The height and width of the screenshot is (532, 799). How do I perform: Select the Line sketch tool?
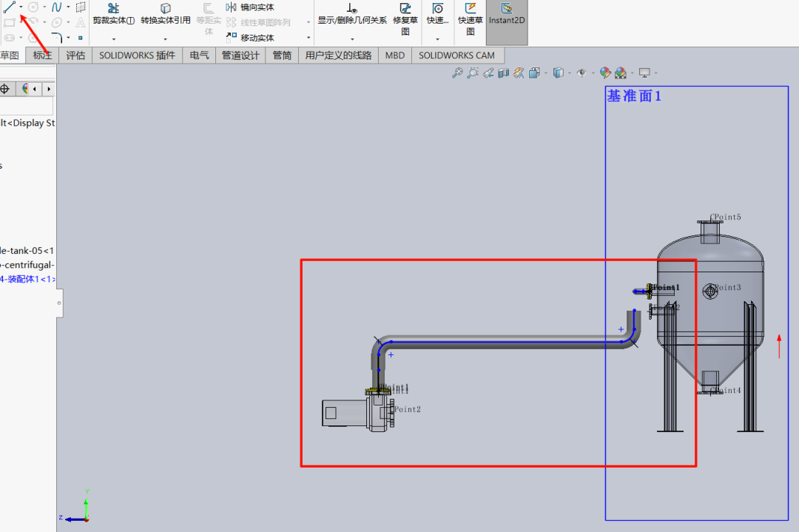click(x=9, y=7)
